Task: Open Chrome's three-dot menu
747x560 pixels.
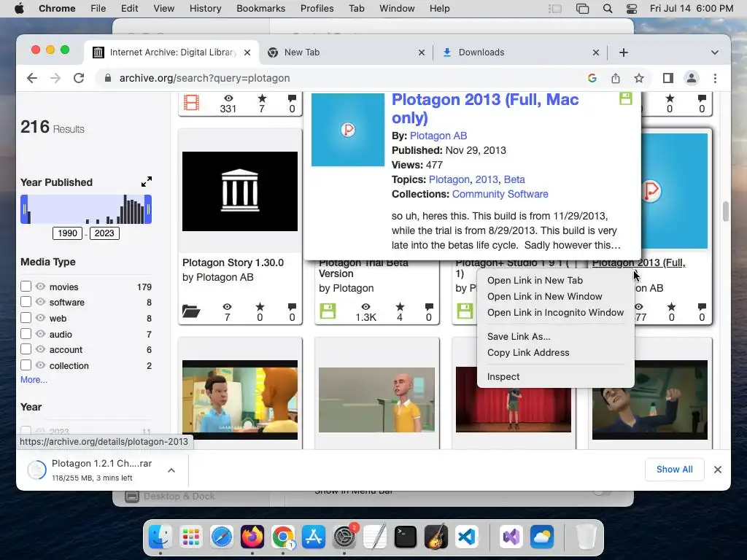Action: pyautogui.click(x=715, y=78)
